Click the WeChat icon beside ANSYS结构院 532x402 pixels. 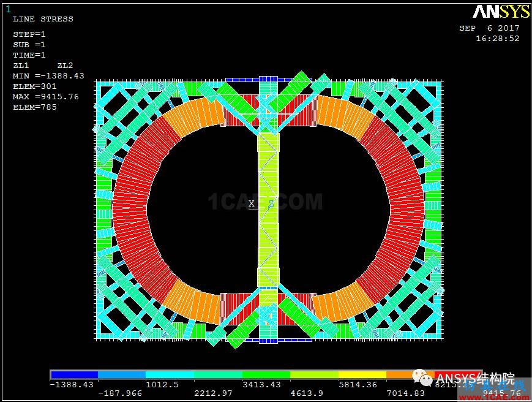[422, 377]
